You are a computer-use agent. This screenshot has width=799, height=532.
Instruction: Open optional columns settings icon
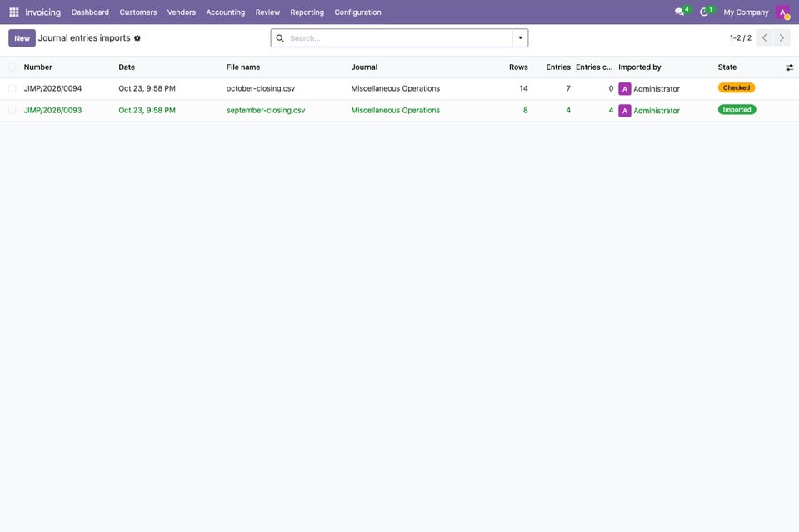[x=789, y=67]
